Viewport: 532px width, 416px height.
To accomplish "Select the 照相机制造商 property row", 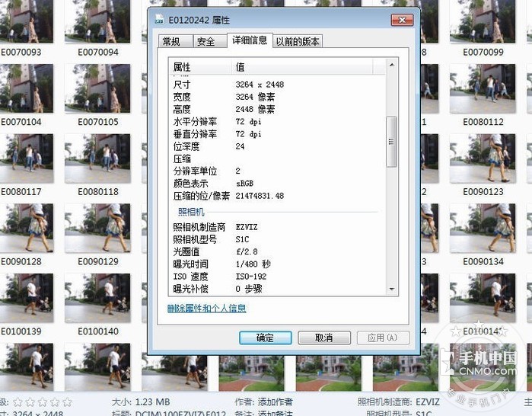I will pos(199,227).
